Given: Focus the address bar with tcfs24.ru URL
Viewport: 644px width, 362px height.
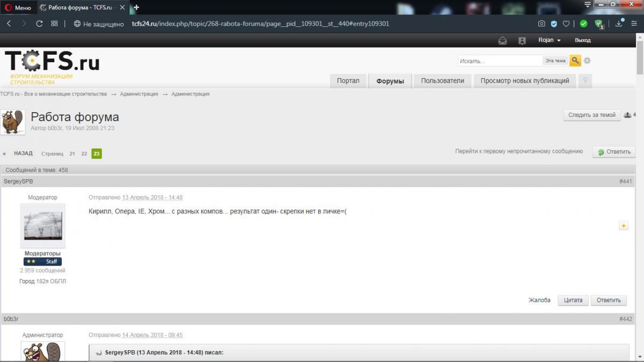Looking at the screenshot, I should (x=260, y=24).
